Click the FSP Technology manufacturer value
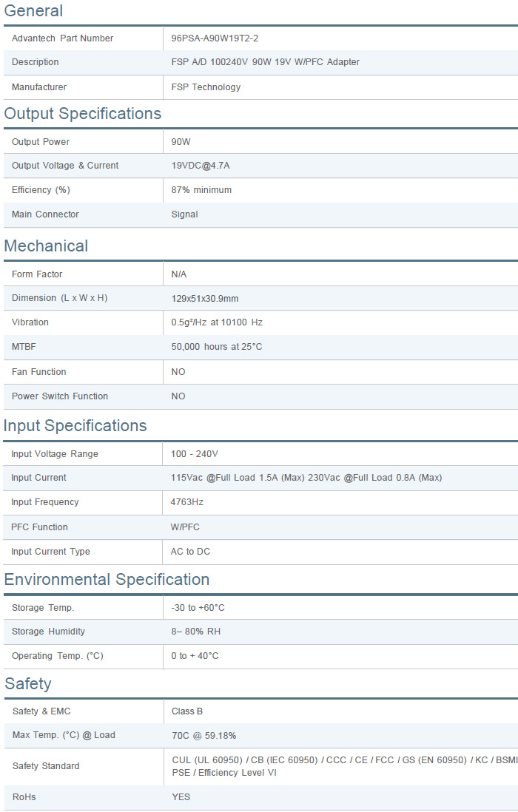 coord(206,87)
